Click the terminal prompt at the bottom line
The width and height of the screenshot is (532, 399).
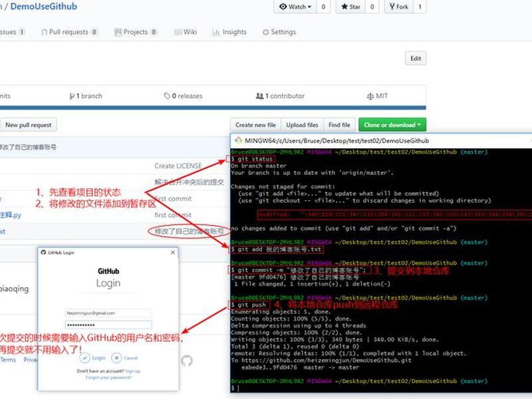pyautogui.click(x=236, y=388)
